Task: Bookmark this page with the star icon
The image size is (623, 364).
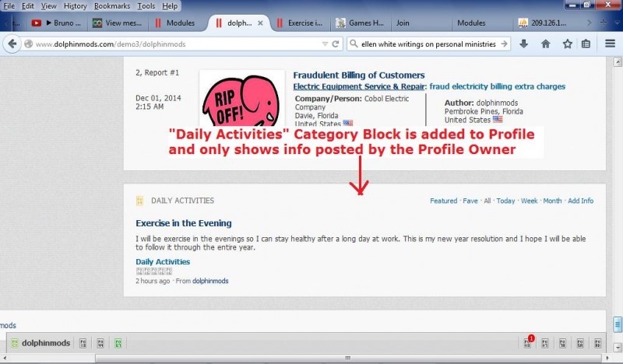Action: pos(568,44)
